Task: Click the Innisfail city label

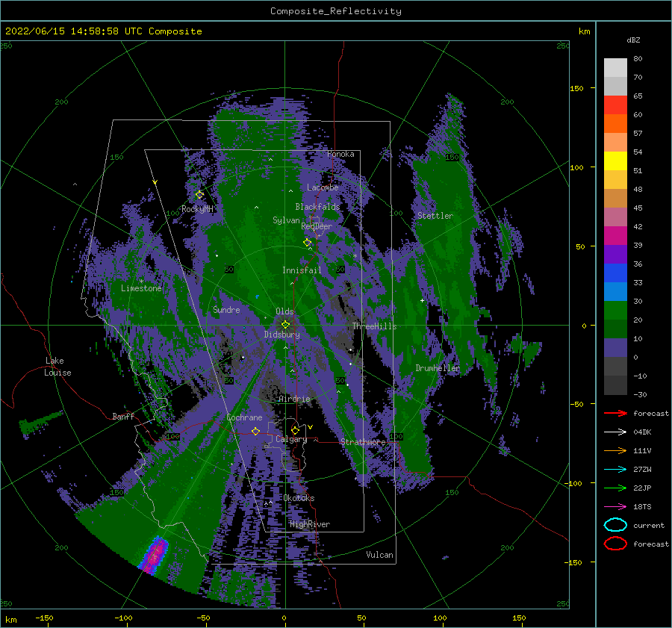Action: pyautogui.click(x=302, y=270)
